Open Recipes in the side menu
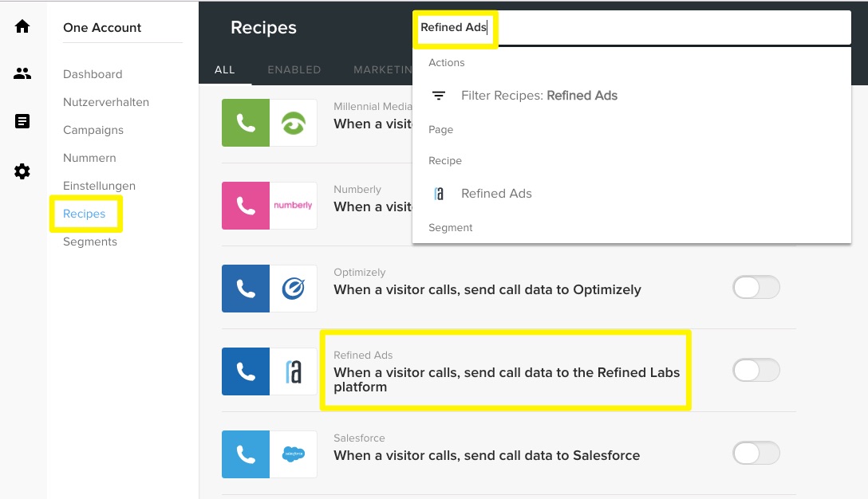This screenshot has height=499, width=868. point(84,214)
